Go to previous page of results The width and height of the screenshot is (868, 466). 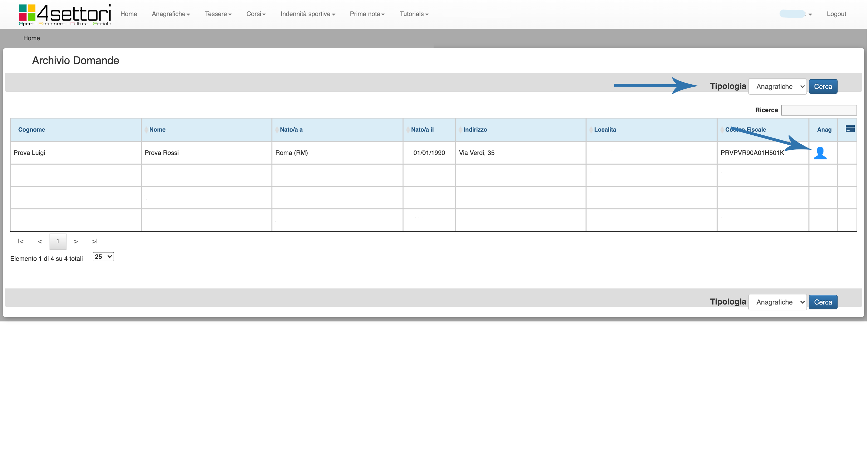pyautogui.click(x=40, y=241)
